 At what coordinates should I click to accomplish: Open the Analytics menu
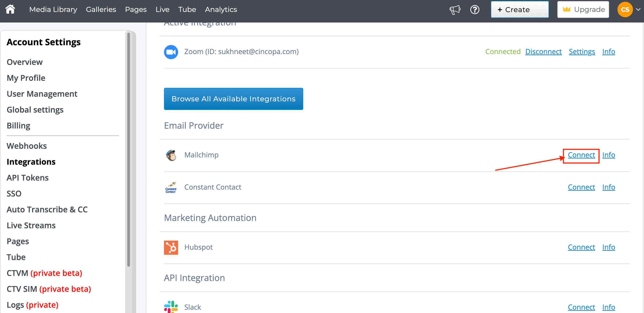pyautogui.click(x=221, y=9)
